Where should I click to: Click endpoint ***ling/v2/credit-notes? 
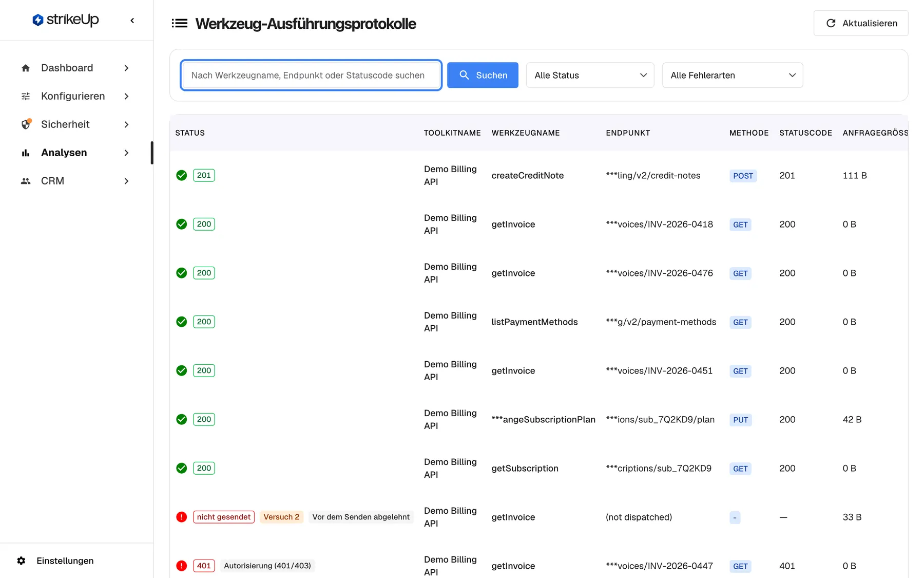pos(653,175)
